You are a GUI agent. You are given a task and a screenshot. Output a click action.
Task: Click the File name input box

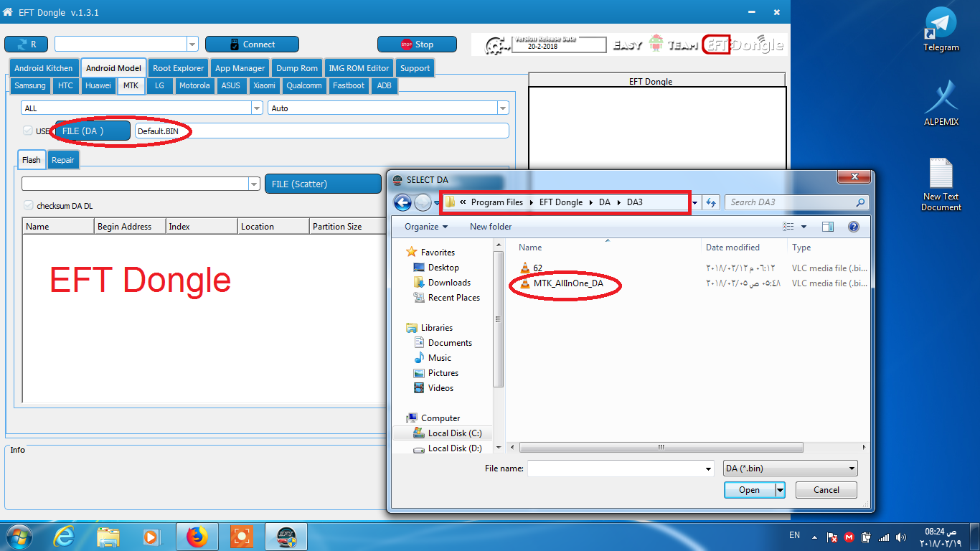[x=616, y=468]
